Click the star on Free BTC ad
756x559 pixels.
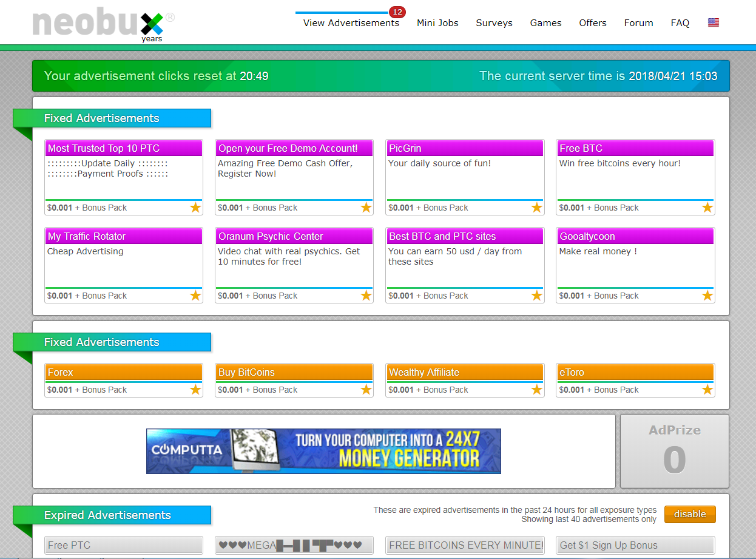coord(707,208)
